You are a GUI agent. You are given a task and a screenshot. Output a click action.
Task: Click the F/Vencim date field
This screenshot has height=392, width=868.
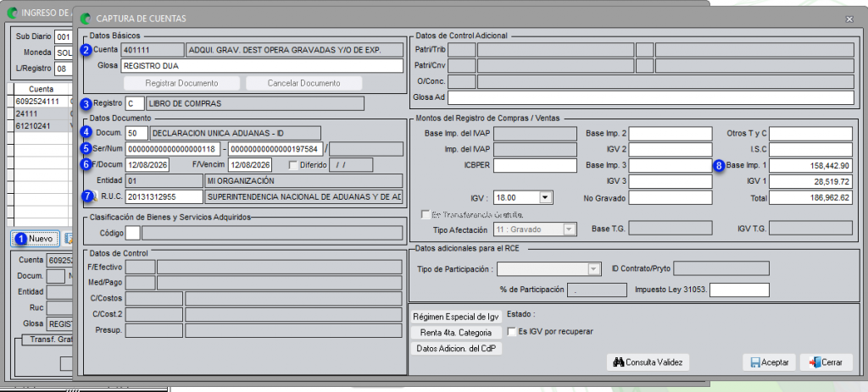(250, 165)
